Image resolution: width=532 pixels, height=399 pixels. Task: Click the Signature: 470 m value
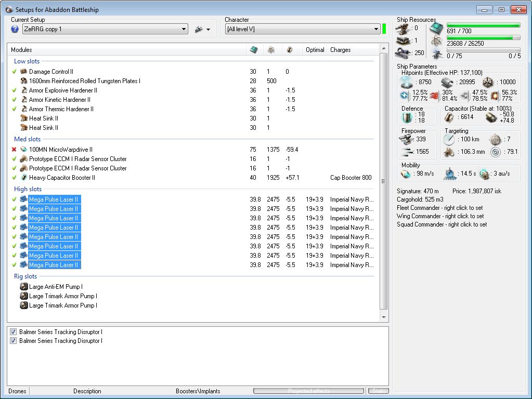click(x=418, y=191)
